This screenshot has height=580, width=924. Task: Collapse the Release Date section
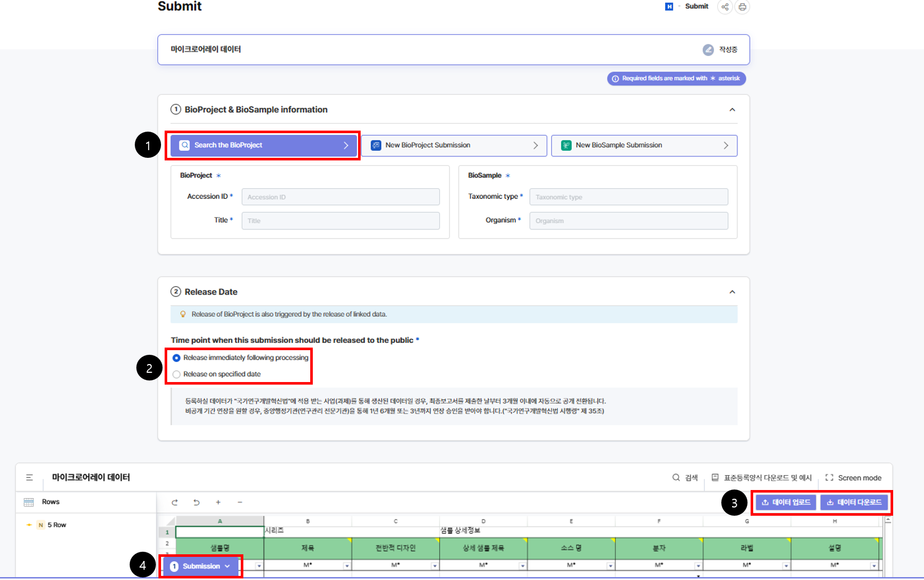tap(732, 292)
